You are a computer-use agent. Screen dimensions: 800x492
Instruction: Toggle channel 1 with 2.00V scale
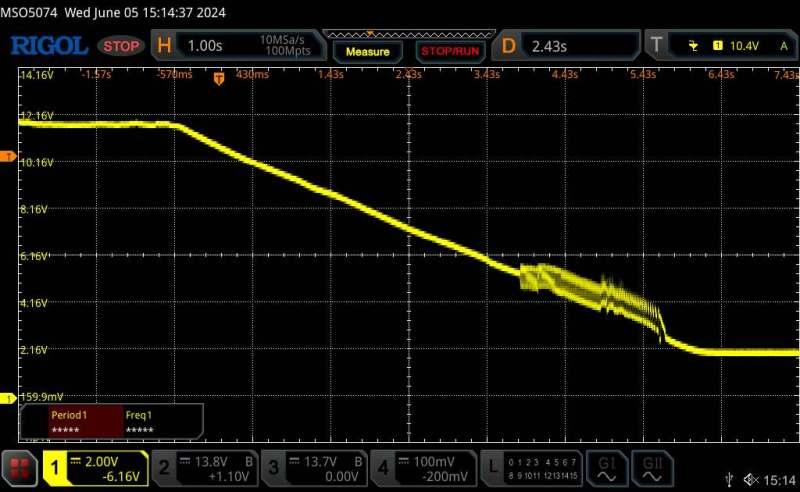pos(95,467)
